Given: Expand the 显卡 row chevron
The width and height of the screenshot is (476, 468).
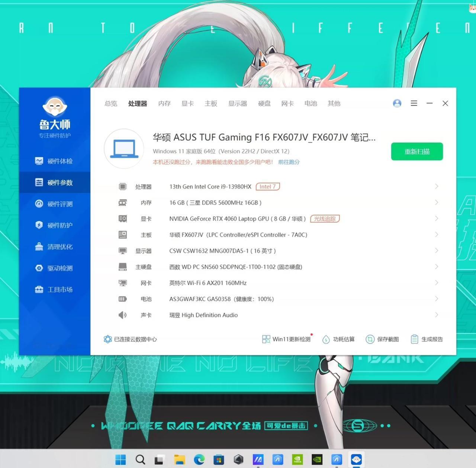Looking at the screenshot, I should coord(437,218).
